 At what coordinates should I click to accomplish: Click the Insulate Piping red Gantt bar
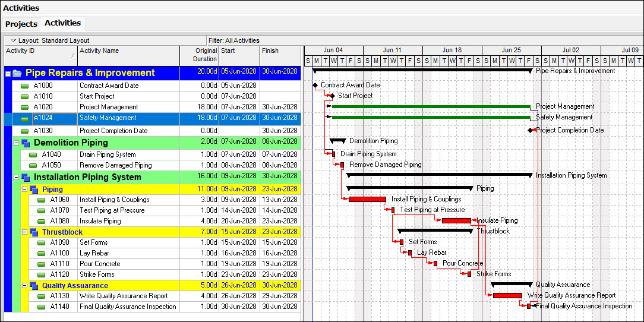(456, 220)
